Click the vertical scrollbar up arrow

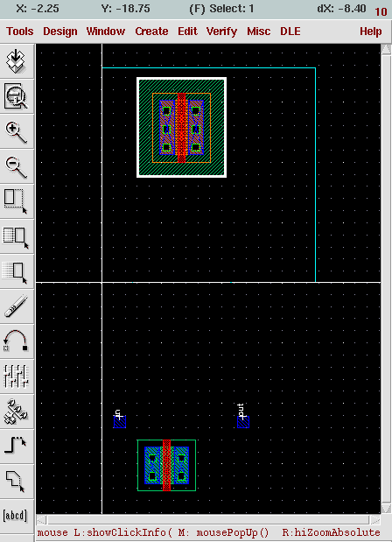click(x=386, y=49)
